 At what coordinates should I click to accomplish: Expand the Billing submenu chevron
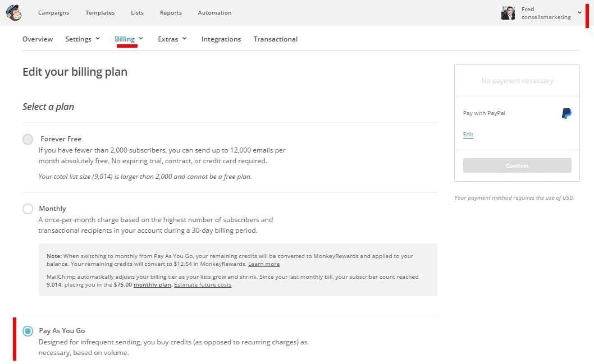pos(141,39)
